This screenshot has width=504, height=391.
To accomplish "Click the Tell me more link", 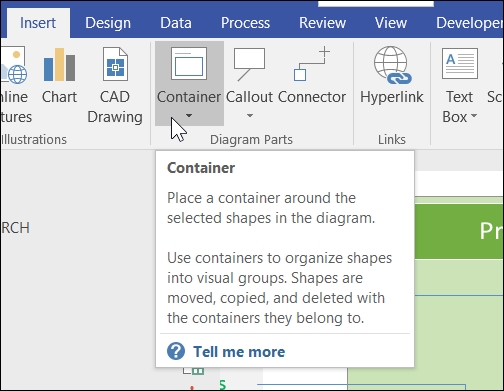I will (x=239, y=352).
